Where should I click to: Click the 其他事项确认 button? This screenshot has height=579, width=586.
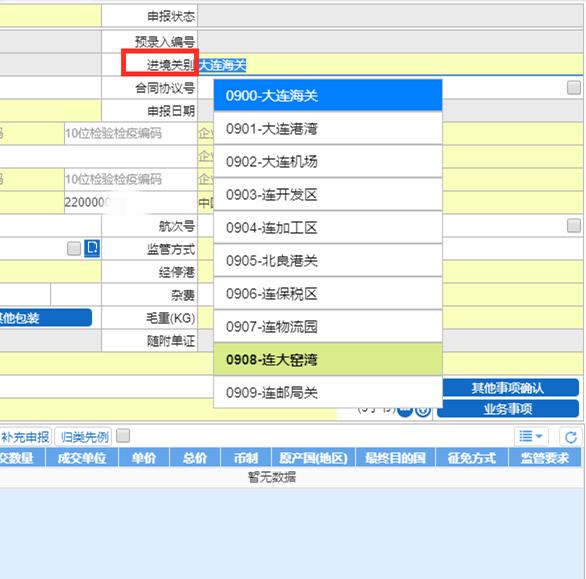(x=508, y=388)
